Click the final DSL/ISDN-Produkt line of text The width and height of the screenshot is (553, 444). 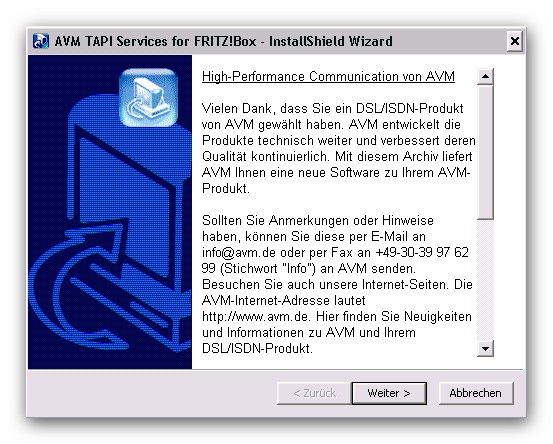click(x=257, y=348)
